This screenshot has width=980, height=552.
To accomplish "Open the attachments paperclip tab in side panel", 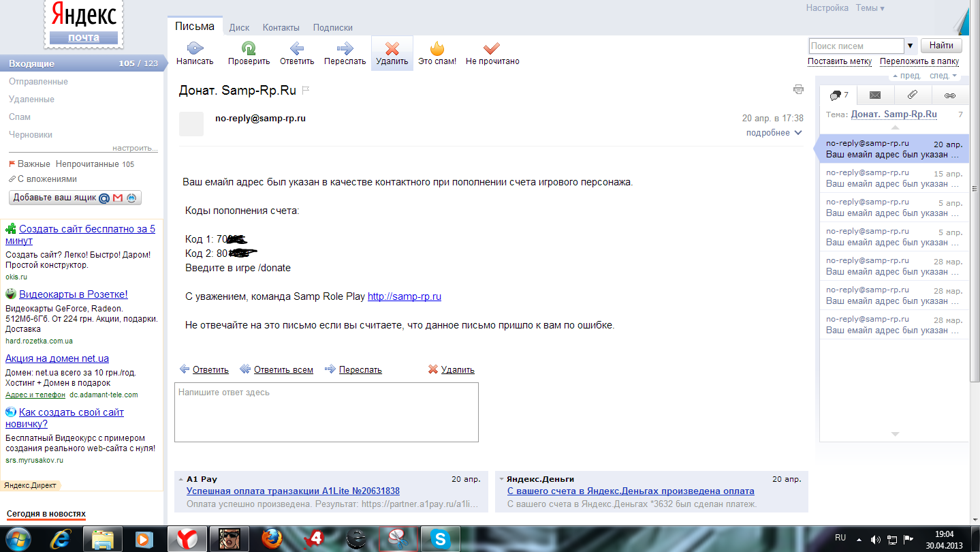I will coord(913,95).
